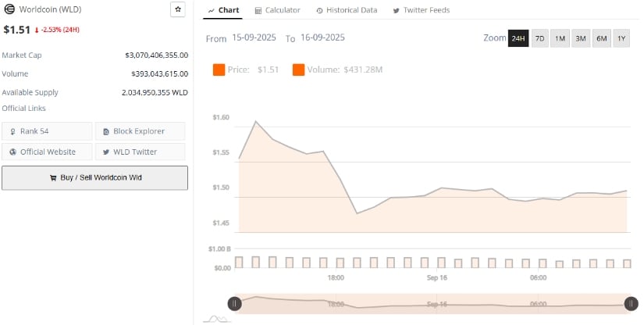The width and height of the screenshot is (644, 325).
Task: Open the Twitter Feeds tab
Action: tap(422, 10)
